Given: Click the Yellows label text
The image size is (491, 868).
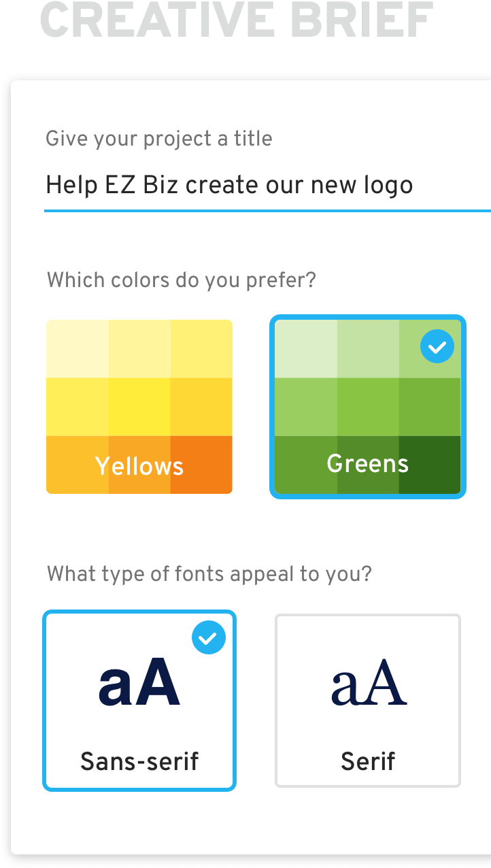Looking at the screenshot, I should click(x=139, y=466).
